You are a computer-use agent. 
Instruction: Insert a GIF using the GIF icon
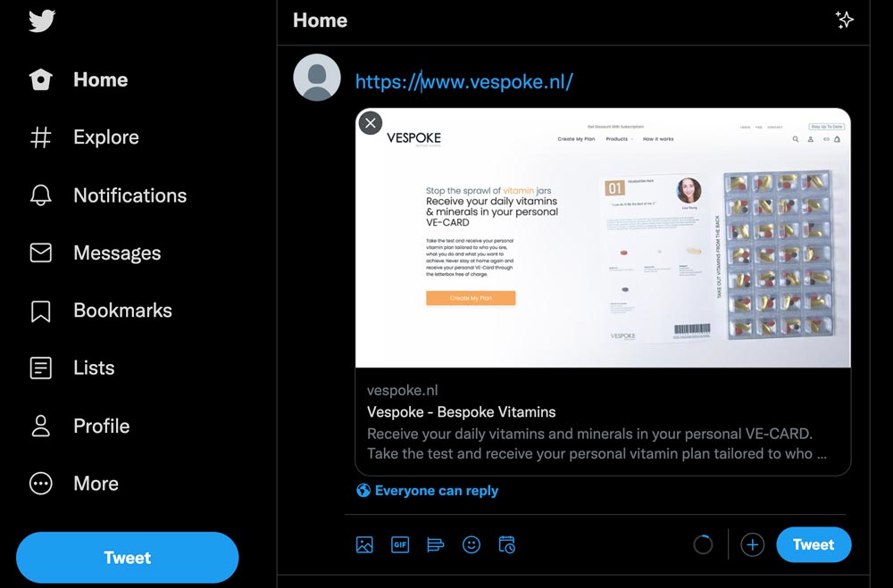click(x=400, y=545)
